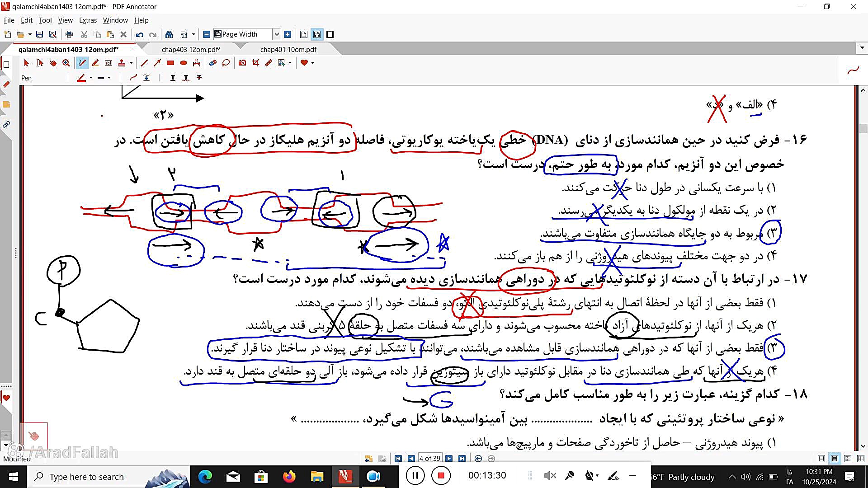Screen dimensions: 868x488
Task: Click the page number field
Action: (x=429, y=458)
